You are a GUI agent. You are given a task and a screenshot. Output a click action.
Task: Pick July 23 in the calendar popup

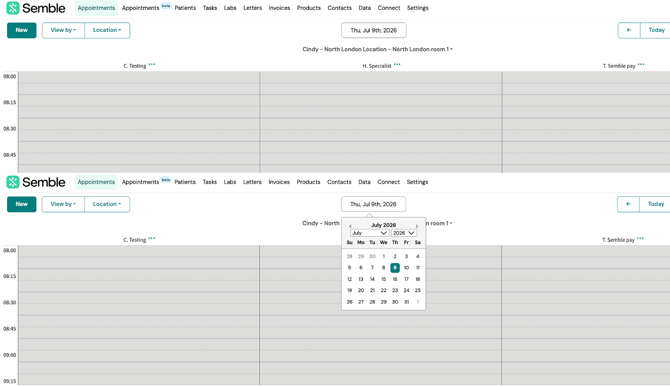pos(395,290)
